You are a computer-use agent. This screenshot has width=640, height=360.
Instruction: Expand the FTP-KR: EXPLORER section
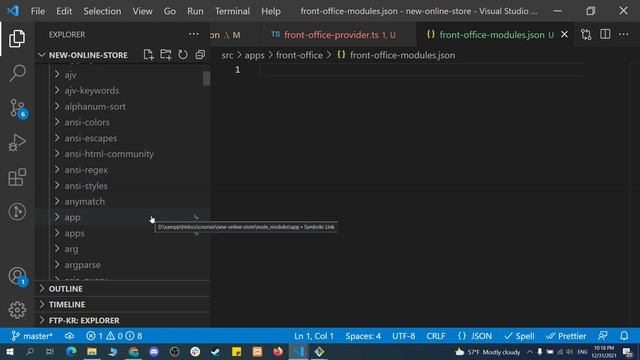(x=122, y=320)
